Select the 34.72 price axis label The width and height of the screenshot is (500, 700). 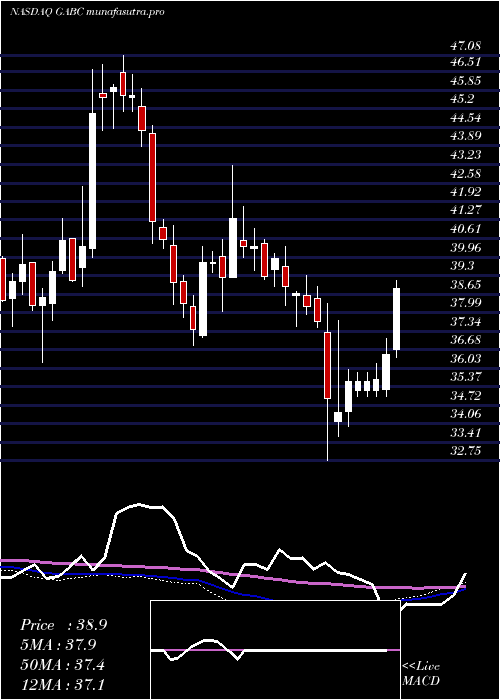pos(465,396)
